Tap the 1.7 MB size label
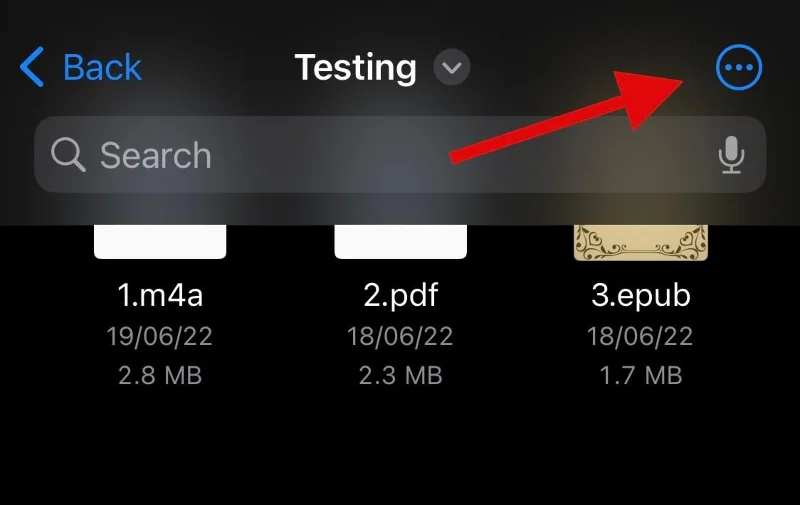The height and width of the screenshot is (505, 800). click(x=640, y=375)
